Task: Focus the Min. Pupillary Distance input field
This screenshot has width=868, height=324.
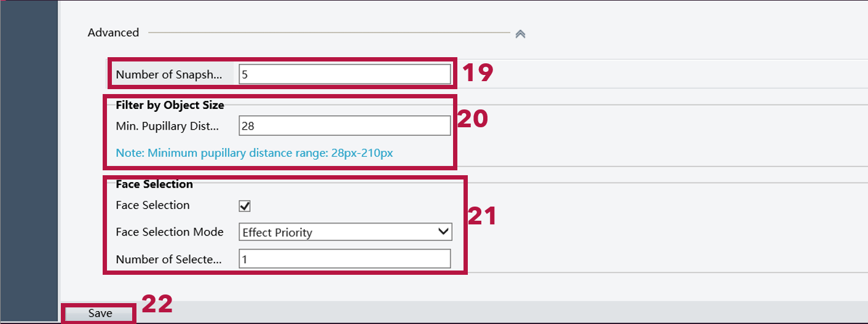Action: point(345,125)
